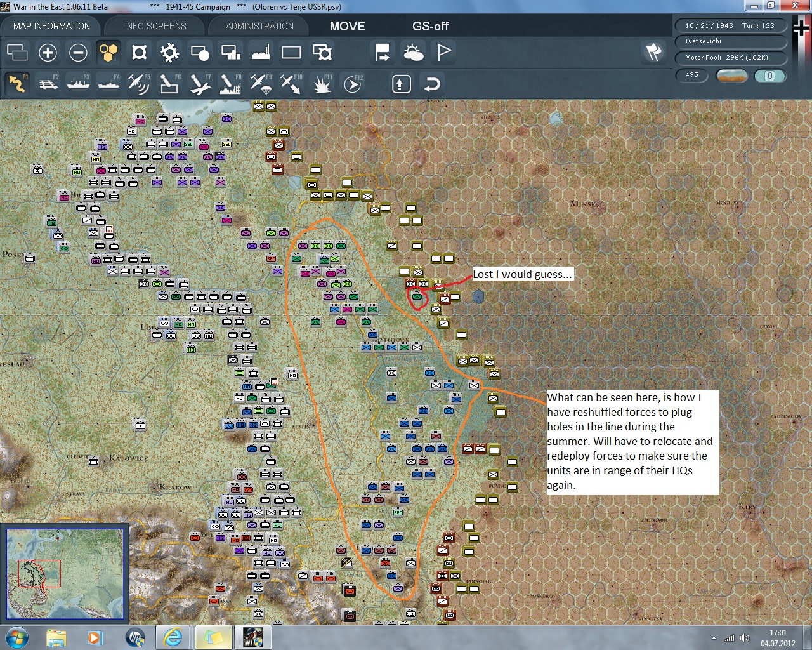812x650 pixels.
Task: Click the 495 admin points counter
Action: coord(692,75)
